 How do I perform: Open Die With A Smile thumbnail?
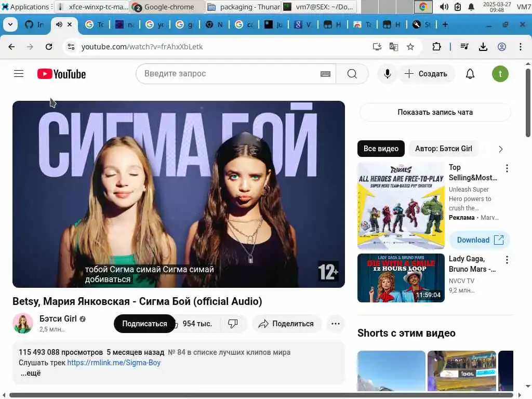(401, 278)
